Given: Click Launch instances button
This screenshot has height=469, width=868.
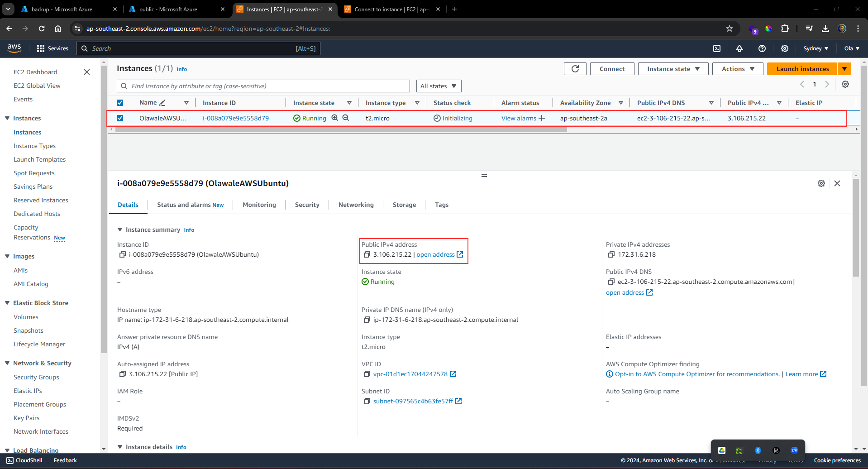Looking at the screenshot, I should tap(802, 69).
